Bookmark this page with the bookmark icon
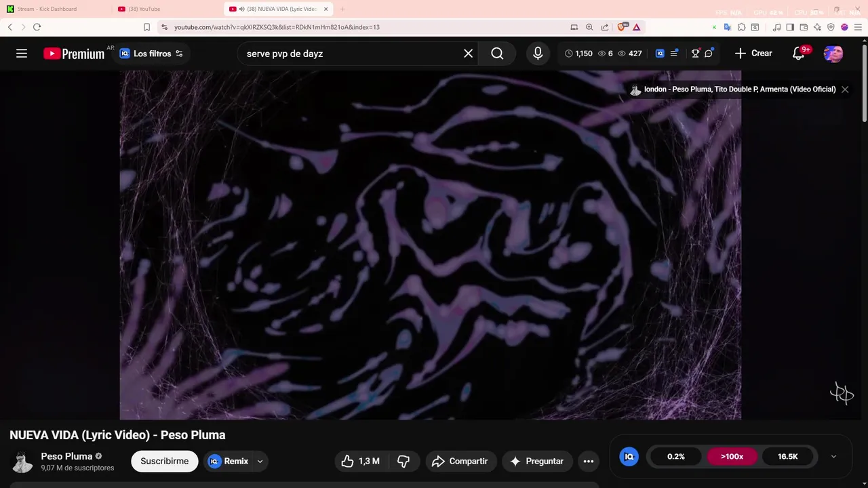868x488 pixels. pyautogui.click(x=146, y=27)
